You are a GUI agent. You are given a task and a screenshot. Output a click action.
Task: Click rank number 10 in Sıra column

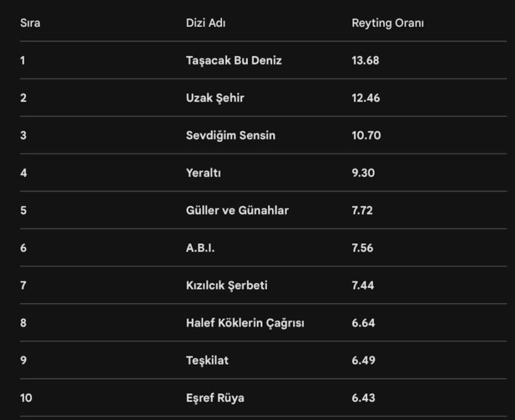[26, 397]
